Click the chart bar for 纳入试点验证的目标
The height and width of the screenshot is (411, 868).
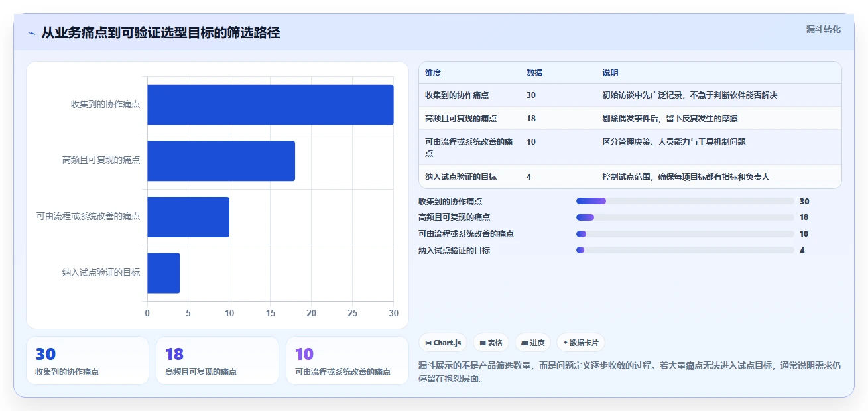(164, 272)
